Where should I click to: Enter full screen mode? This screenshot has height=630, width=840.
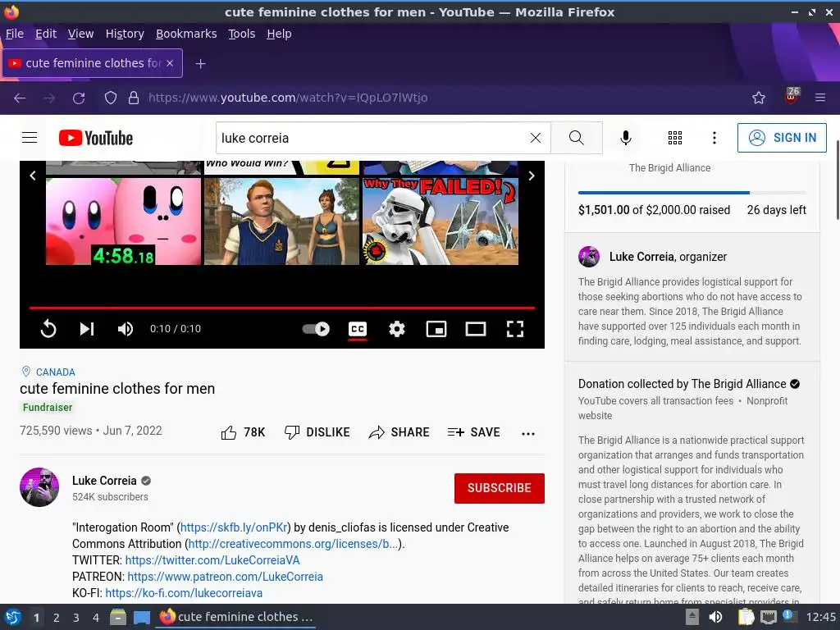[515, 328]
